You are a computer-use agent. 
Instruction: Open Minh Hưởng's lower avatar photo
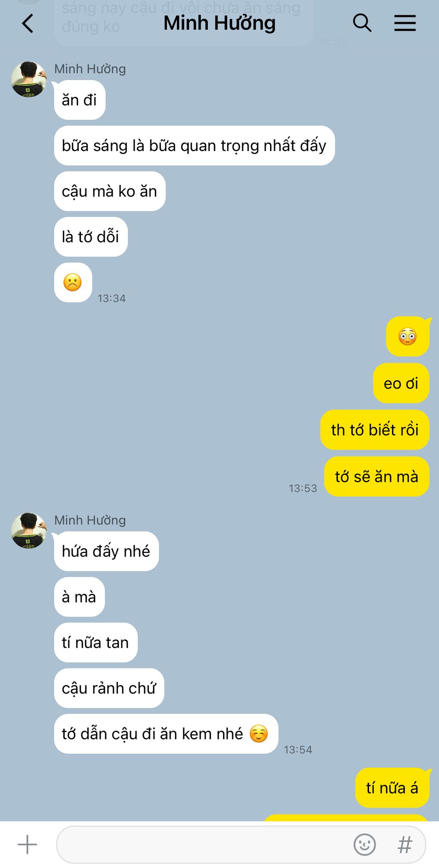point(29,530)
